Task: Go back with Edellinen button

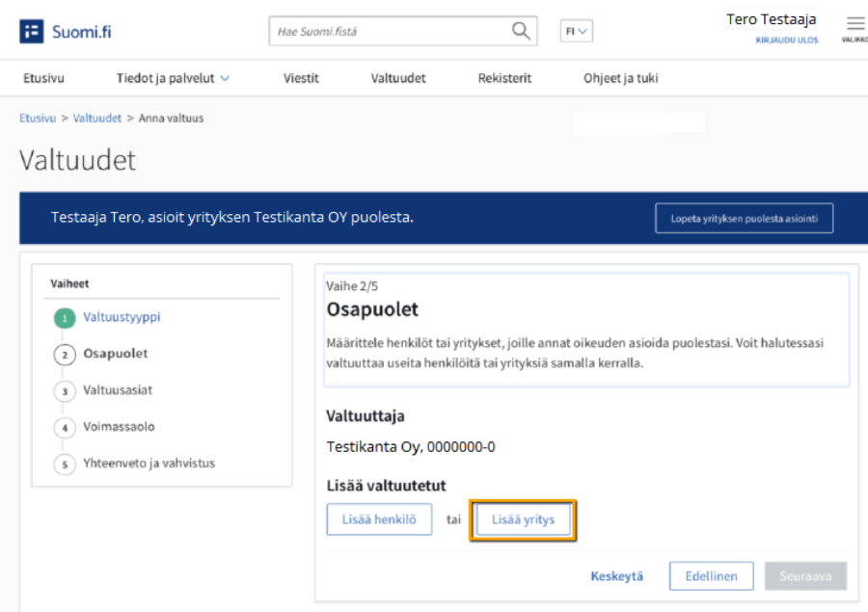Action: click(711, 576)
